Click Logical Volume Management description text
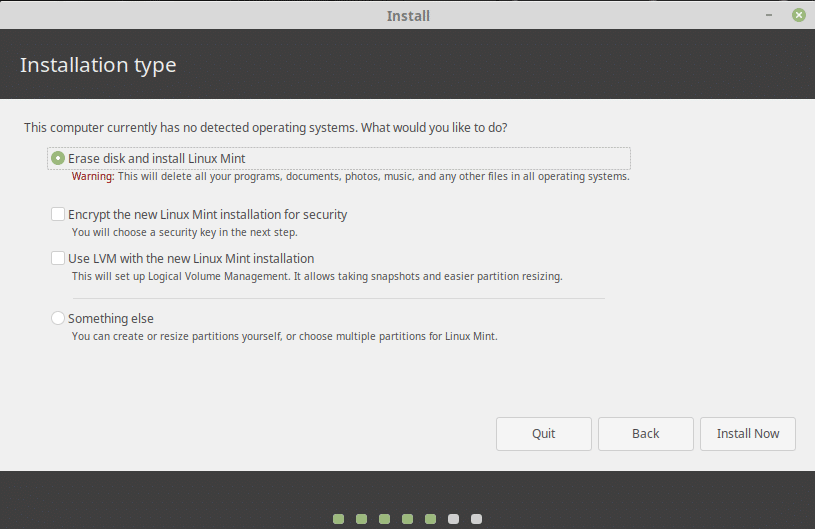The width and height of the screenshot is (815, 529). [x=317, y=276]
